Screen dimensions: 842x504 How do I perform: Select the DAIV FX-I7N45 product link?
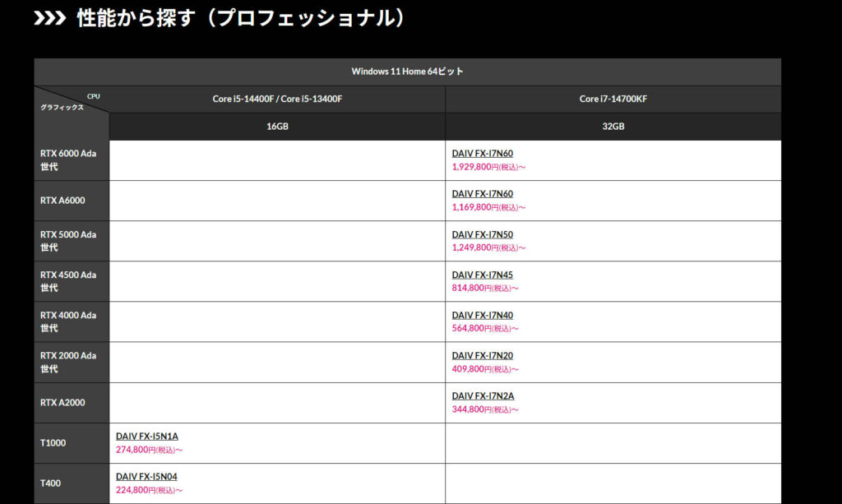pyautogui.click(x=482, y=275)
